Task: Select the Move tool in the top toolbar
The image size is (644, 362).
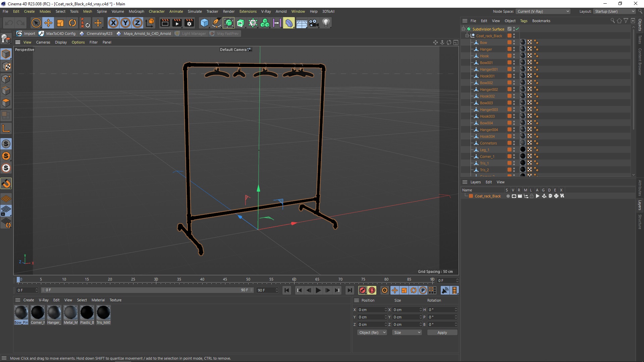Action: point(48,23)
